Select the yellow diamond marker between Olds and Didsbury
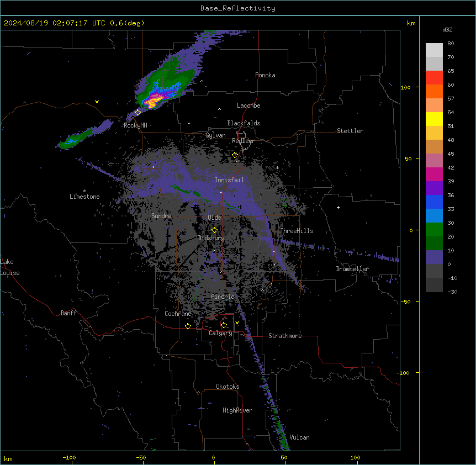Screen dimensions: 476x465 coord(214,230)
